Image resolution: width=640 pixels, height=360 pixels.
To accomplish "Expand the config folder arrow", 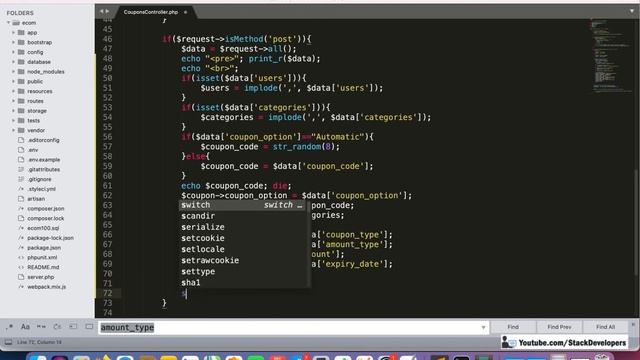I will coord(13,52).
